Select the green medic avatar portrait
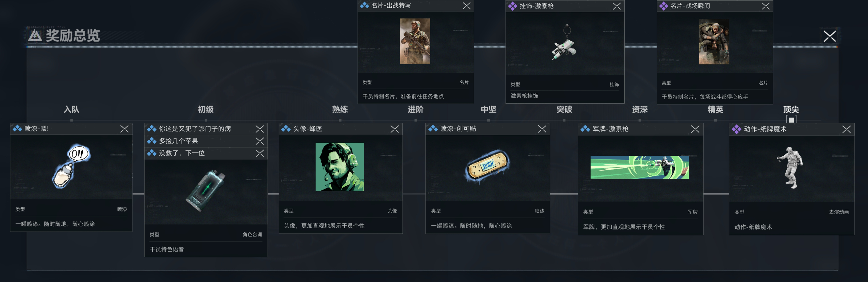The width and height of the screenshot is (868, 282). pos(340,167)
